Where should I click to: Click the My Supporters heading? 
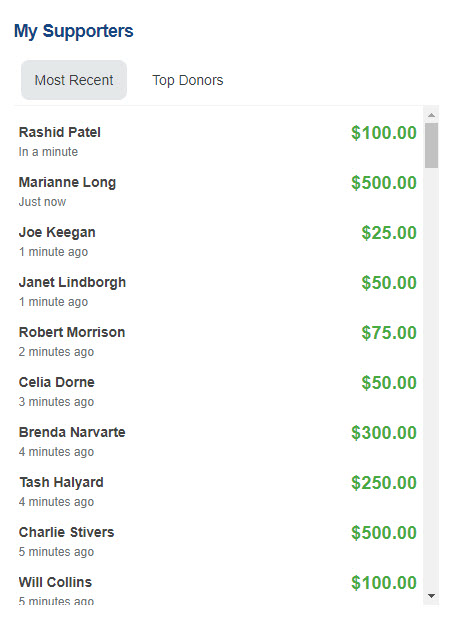74,31
